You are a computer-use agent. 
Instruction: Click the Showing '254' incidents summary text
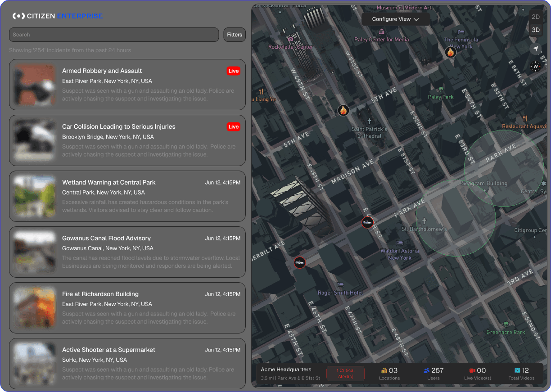coord(70,50)
